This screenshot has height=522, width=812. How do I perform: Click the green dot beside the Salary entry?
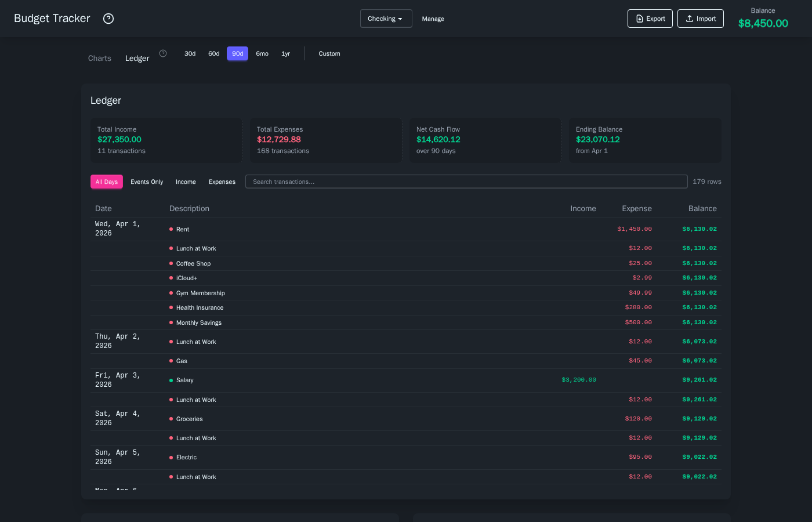171,380
